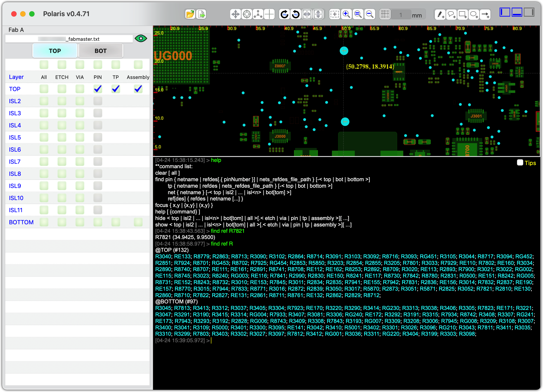
Task: Select the crosshair target tool
Action: pyautogui.click(x=247, y=14)
